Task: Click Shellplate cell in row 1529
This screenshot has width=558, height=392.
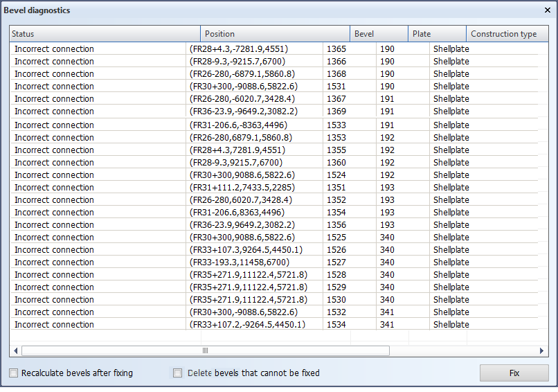Action: pos(451,287)
